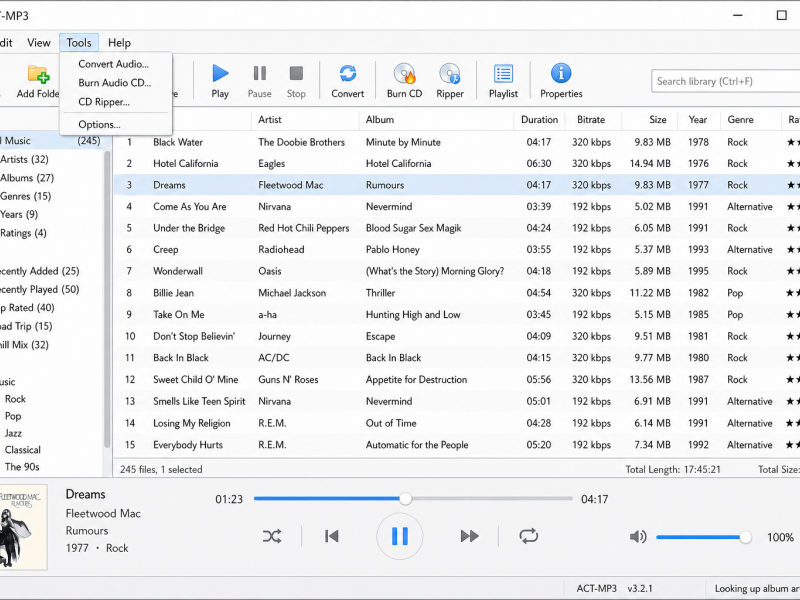The height and width of the screenshot is (600, 800).
Task: Click the Add Folder toolbar icon
Action: 39,74
